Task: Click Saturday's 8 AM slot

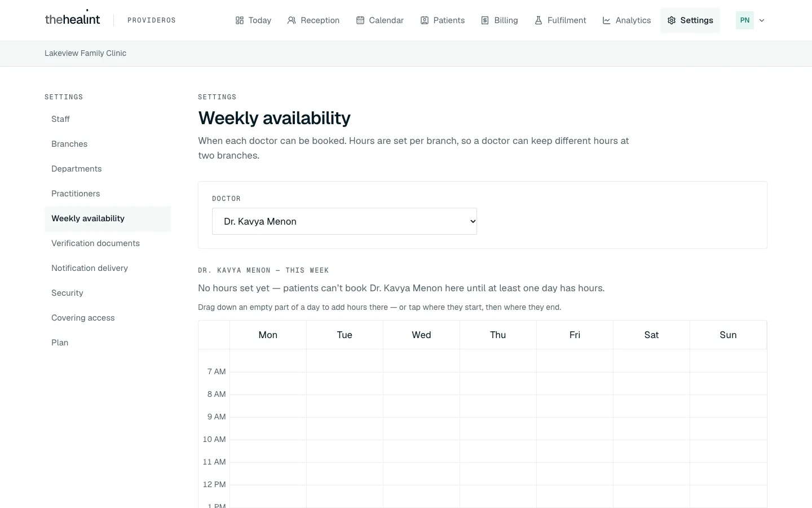Action: click(x=651, y=406)
